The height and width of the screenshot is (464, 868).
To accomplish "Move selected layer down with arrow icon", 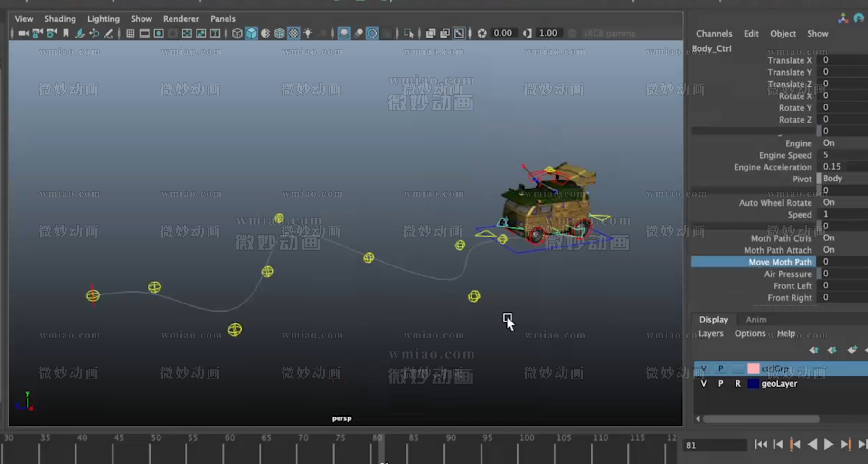I will pyautogui.click(x=831, y=350).
